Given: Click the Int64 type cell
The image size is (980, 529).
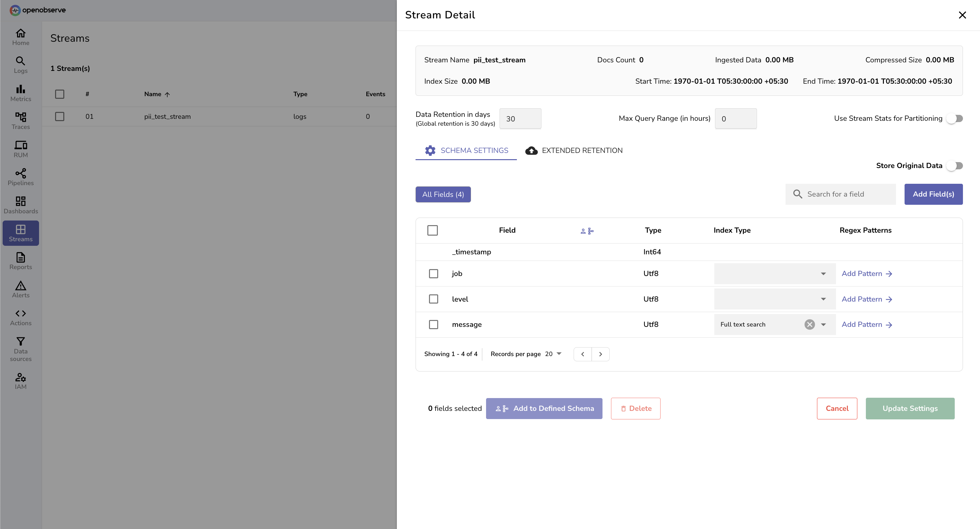Looking at the screenshot, I should point(652,252).
